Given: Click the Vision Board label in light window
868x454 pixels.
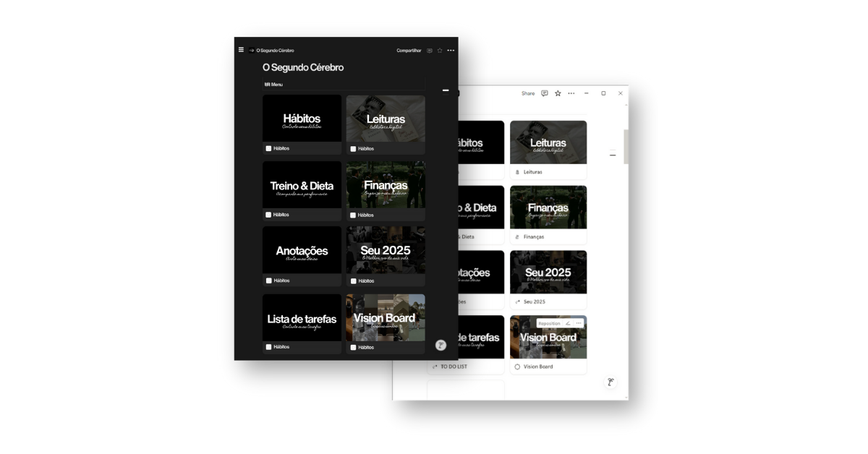Looking at the screenshot, I should [538, 367].
